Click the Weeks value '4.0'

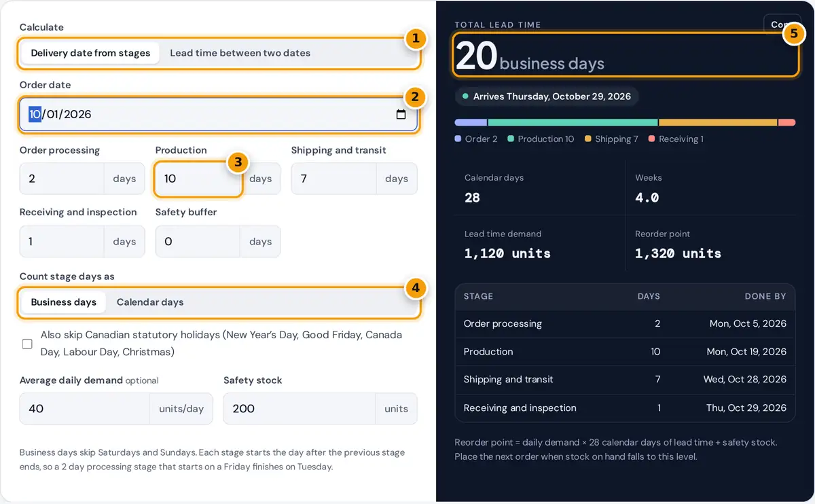point(647,198)
